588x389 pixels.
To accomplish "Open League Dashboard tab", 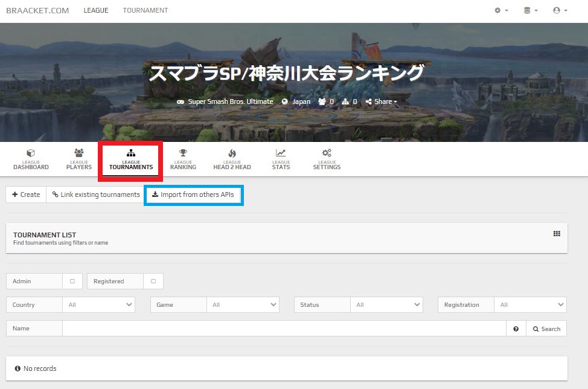I will [31, 159].
